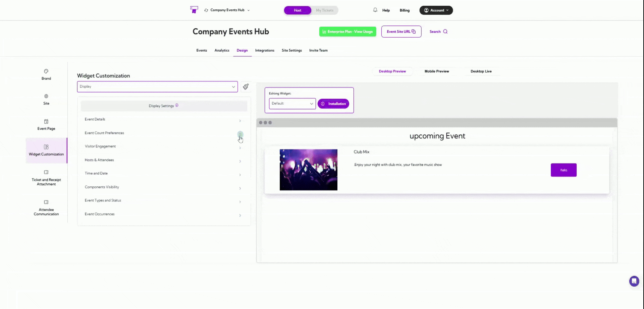Open the Account menu
The width and height of the screenshot is (644, 309).
tap(436, 10)
